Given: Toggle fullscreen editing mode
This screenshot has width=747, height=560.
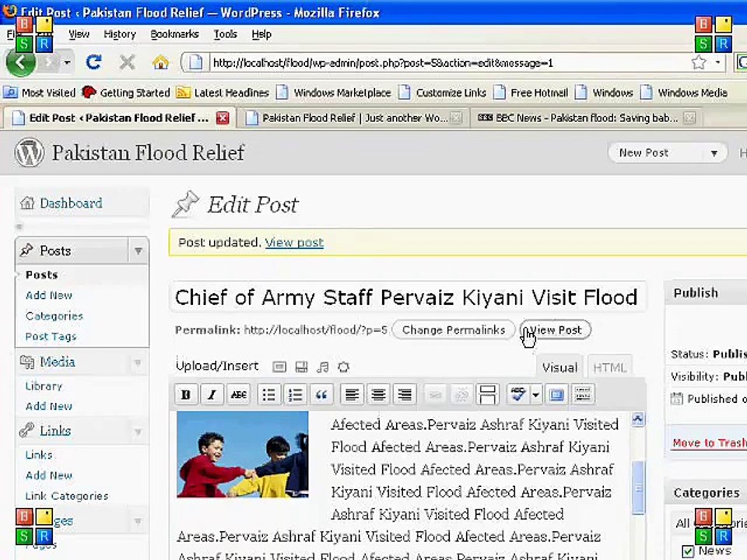Looking at the screenshot, I should click(556, 395).
